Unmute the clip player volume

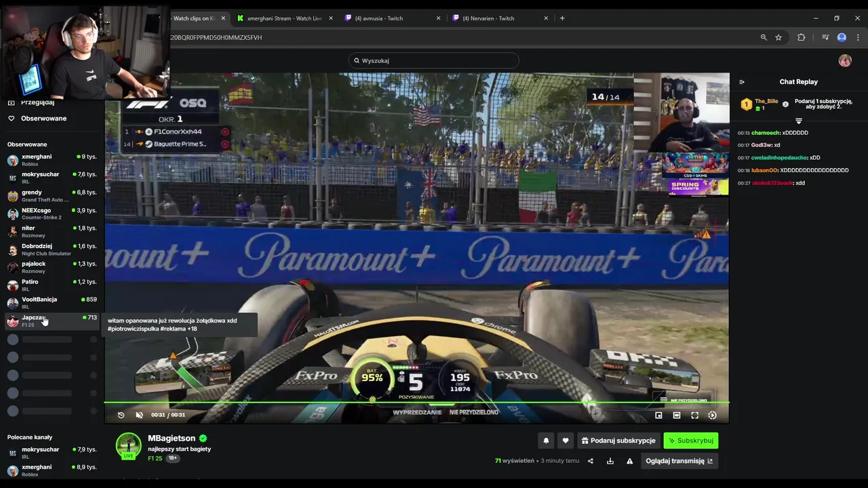point(139,415)
